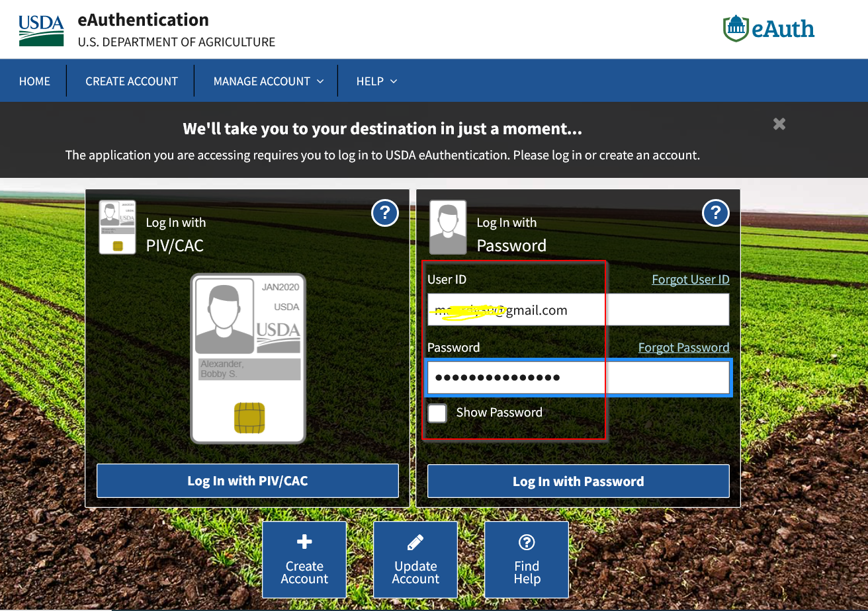Click the large sample PIV card image
Screen dimensions: 868x611
(x=248, y=358)
